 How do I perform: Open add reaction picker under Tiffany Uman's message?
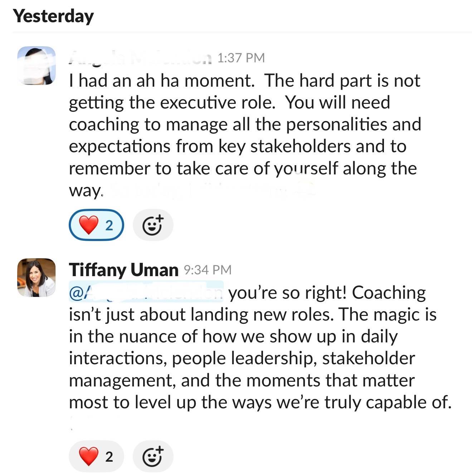coord(153,456)
